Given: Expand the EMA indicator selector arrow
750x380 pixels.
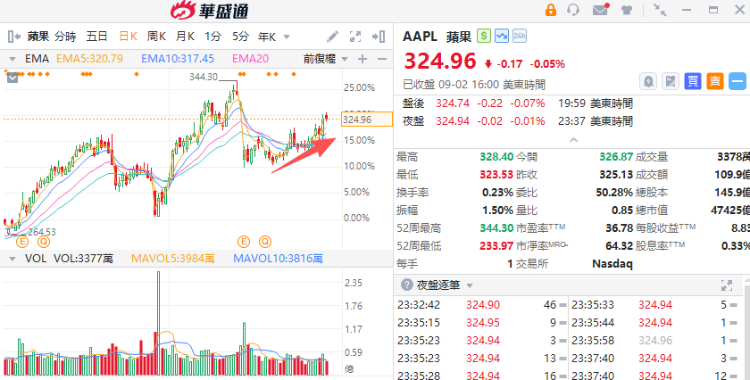Looking at the screenshot, I should 12,59.
